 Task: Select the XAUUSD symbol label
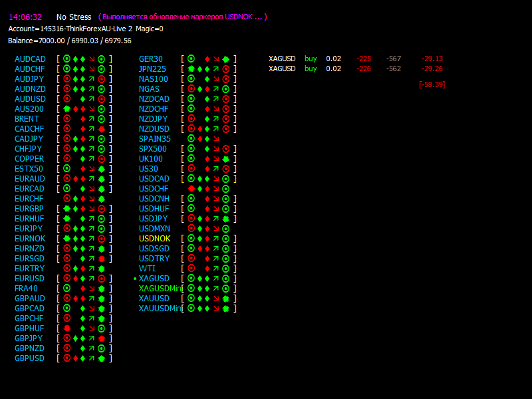pos(154,299)
